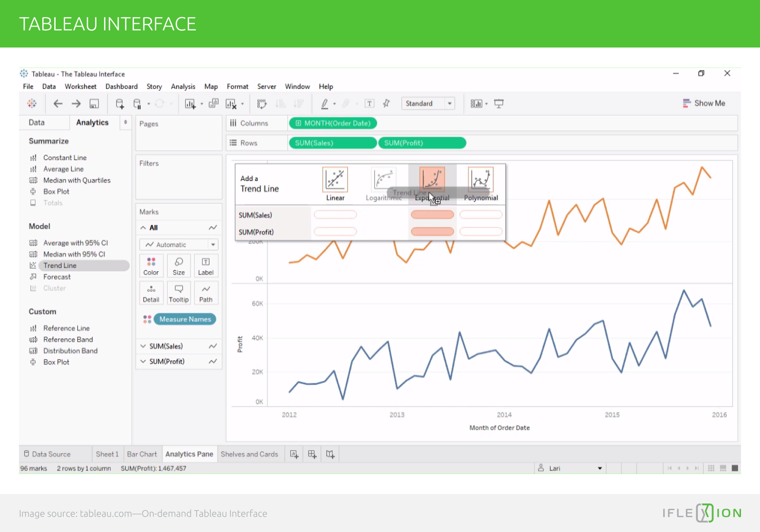
Task: Collapse the All marks section
Action: (x=143, y=228)
